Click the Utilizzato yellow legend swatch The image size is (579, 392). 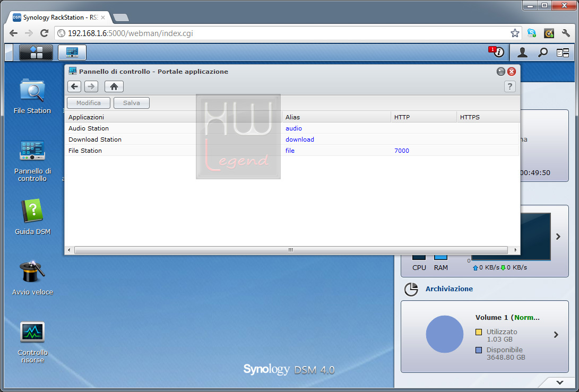point(479,332)
